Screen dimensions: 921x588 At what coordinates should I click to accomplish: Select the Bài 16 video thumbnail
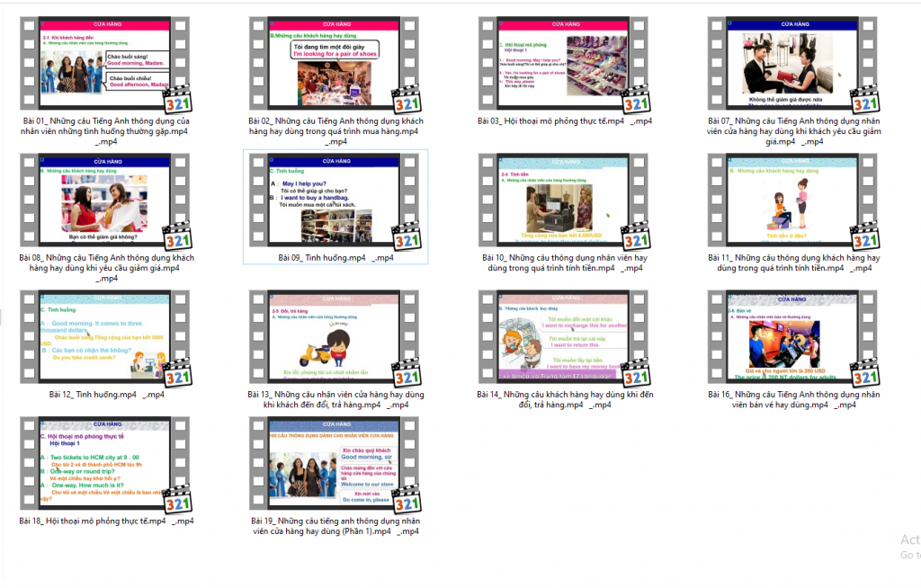click(x=793, y=336)
